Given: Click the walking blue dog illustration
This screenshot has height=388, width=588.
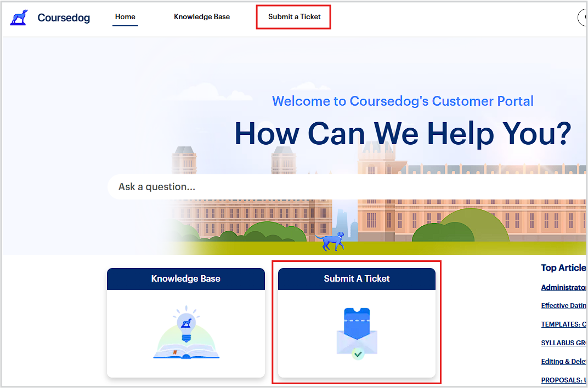Looking at the screenshot, I should [330, 241].
